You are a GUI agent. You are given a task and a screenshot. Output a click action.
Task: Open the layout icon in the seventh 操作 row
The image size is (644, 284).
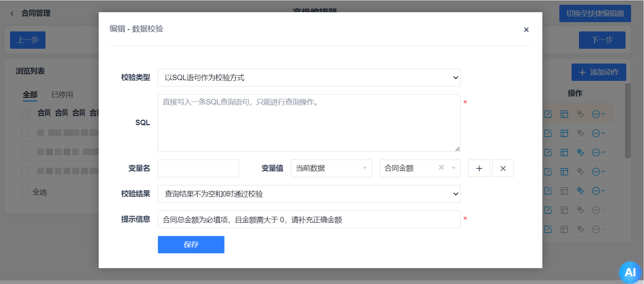point(564,229)
